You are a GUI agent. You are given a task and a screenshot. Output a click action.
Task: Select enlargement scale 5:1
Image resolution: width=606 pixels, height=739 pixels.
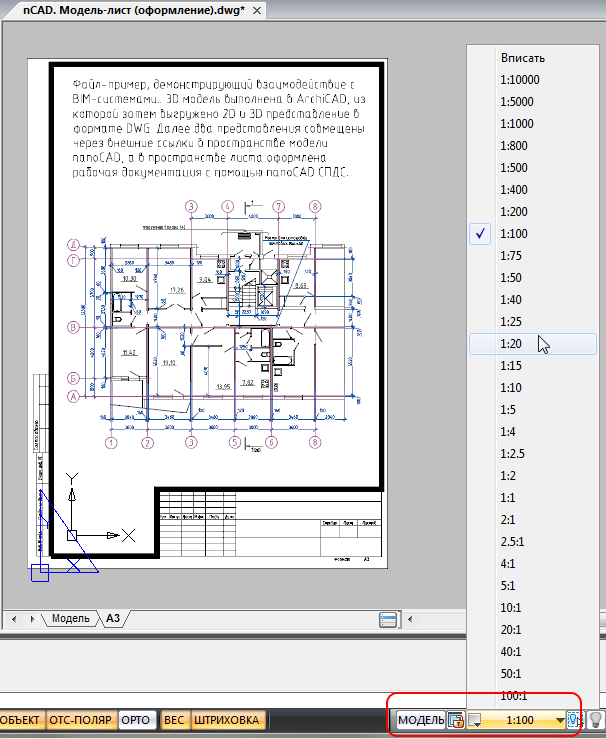click(532, 586)
